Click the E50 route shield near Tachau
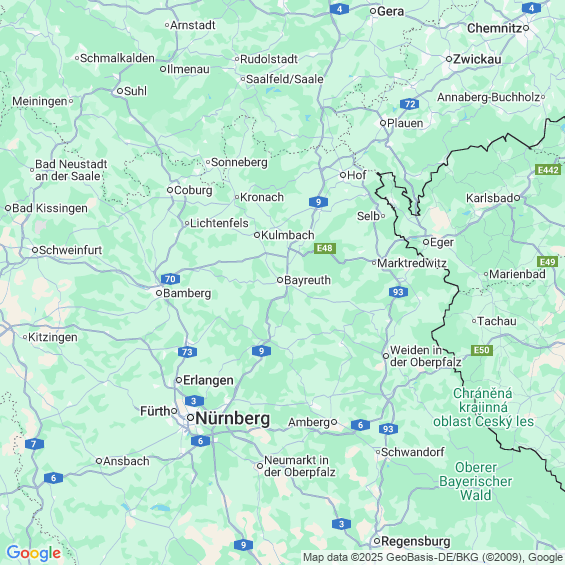The image size is (565, 565). click(x=482, y=350)
